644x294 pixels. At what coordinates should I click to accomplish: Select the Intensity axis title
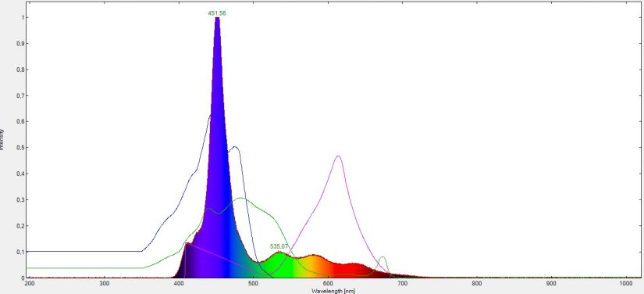[2, 140]
